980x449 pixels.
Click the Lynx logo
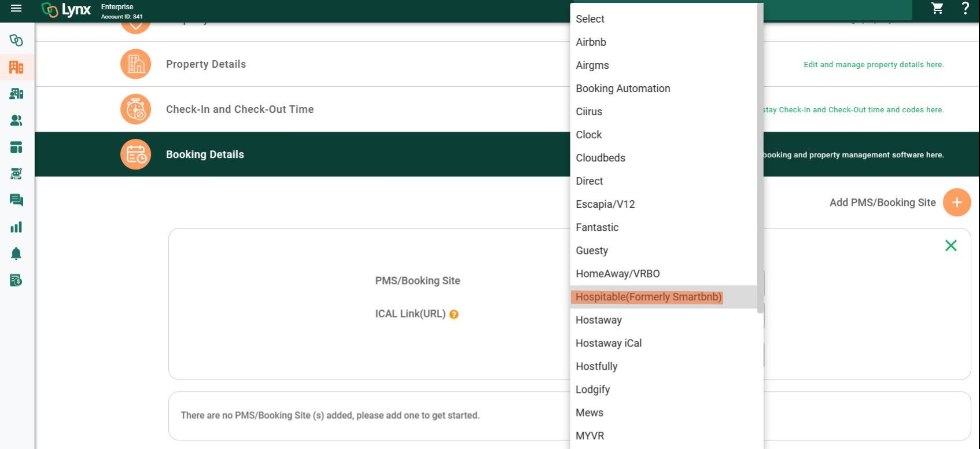[66, 9]
